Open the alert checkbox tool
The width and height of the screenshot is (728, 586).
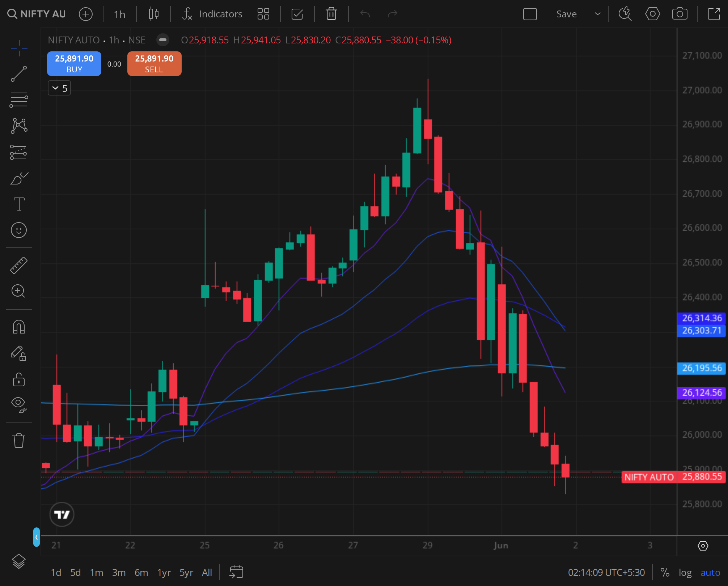point(297,14)
